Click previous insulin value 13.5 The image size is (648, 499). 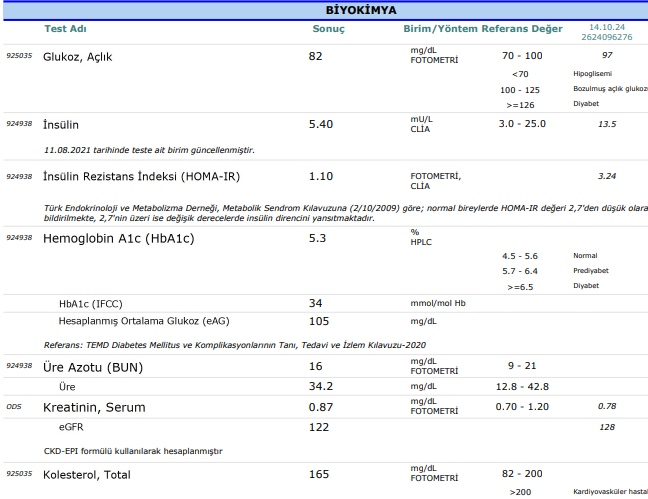[607, 124]
